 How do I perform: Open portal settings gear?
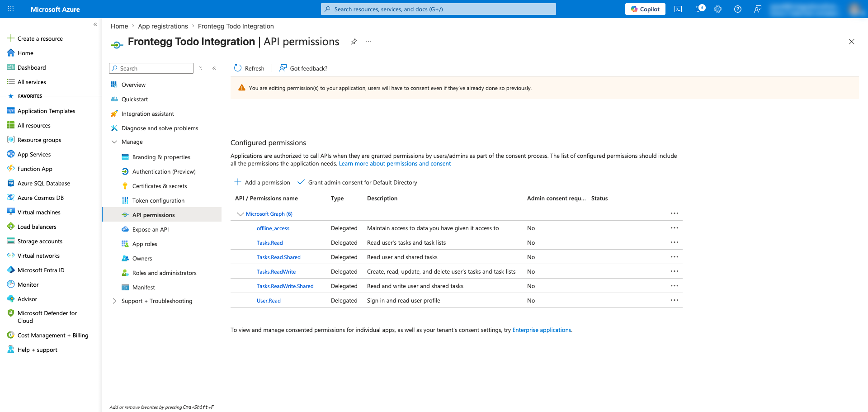(718, 9)
